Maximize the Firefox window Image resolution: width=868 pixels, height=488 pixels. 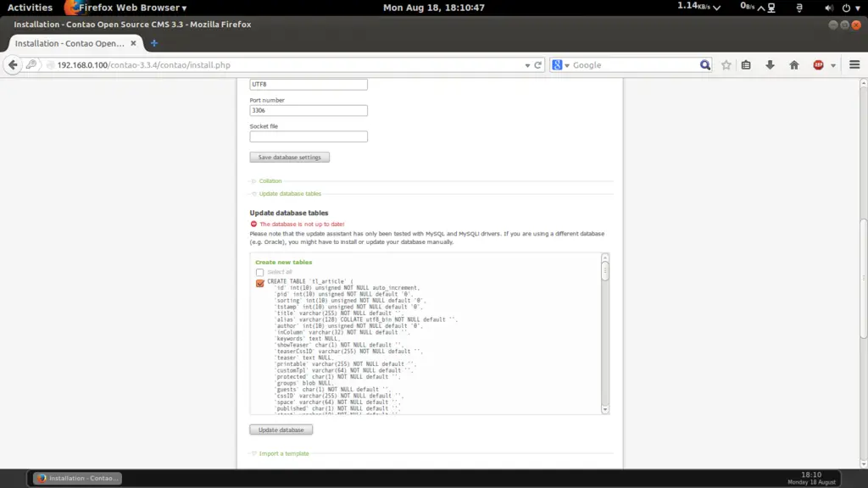[844, 25]
